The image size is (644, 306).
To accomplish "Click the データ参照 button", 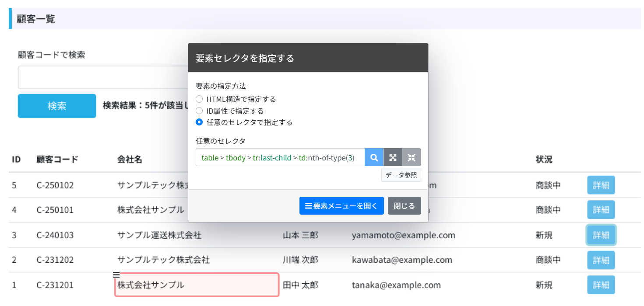I will point(401,175).
